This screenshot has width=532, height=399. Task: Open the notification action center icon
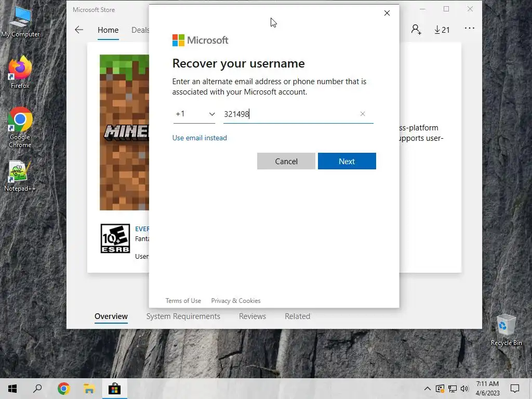click(515, 389)
